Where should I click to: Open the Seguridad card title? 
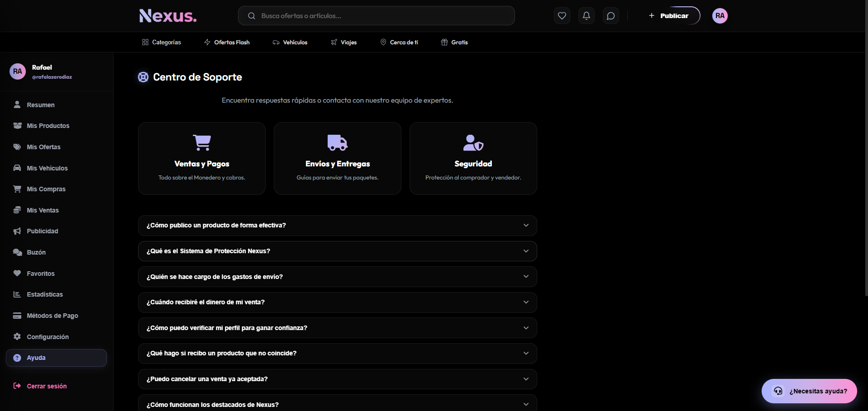pyautogui.click(x=473, y=164)
